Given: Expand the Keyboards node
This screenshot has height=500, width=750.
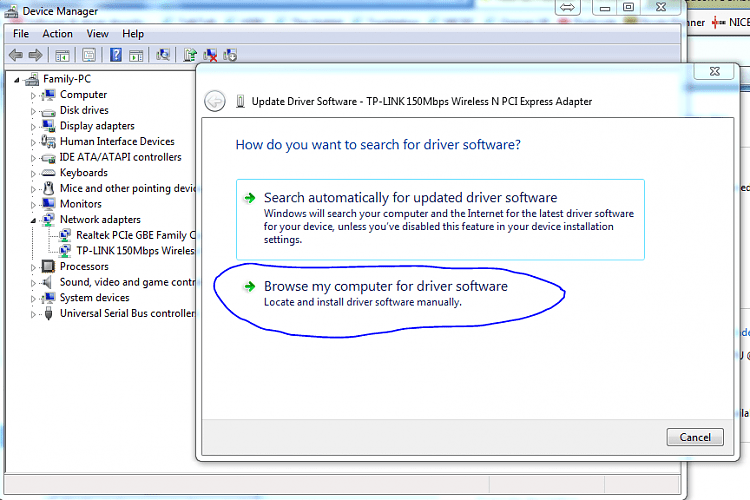Looking at the screenshot, I should click(33, 174).
